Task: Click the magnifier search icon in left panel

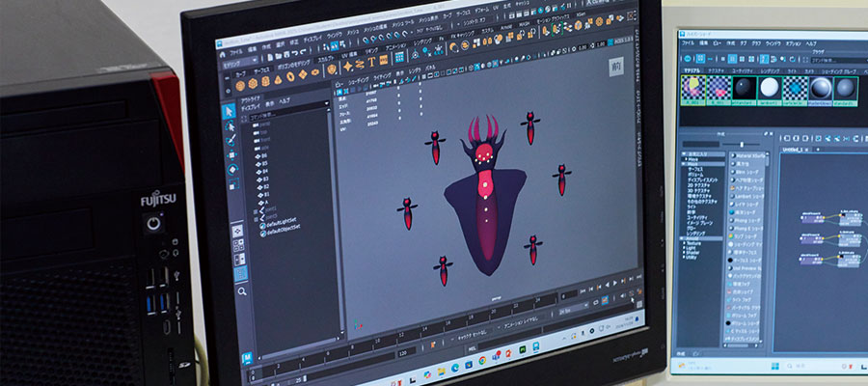Action: pyautogui.click(x=241, y=291)
